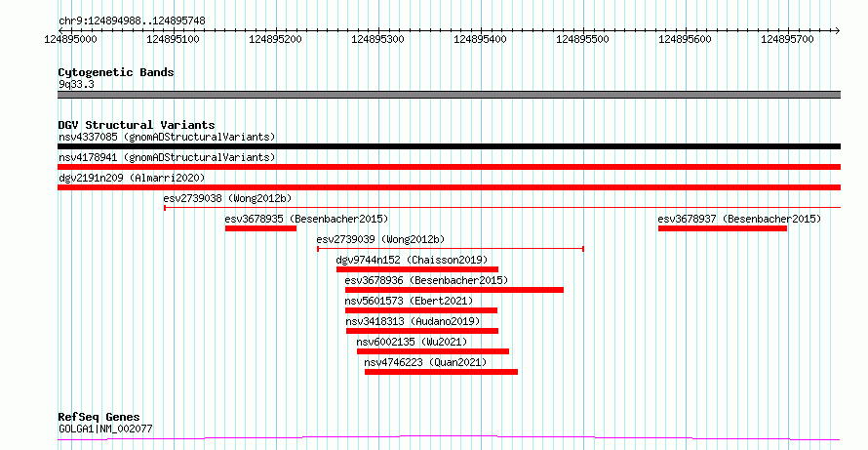This screenshot has width=868, height=450.
Task: Click the DGV Structural Variants track title
Action: (x=137, y=125)
